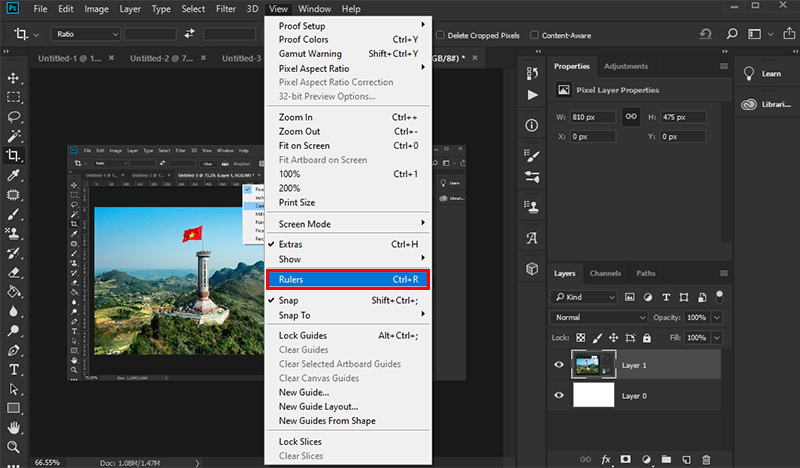Image resolution: width=800 pixels, height=468 pixels.
Task: Expand the Proof Setup submenu
Action: tap(347, 26)
